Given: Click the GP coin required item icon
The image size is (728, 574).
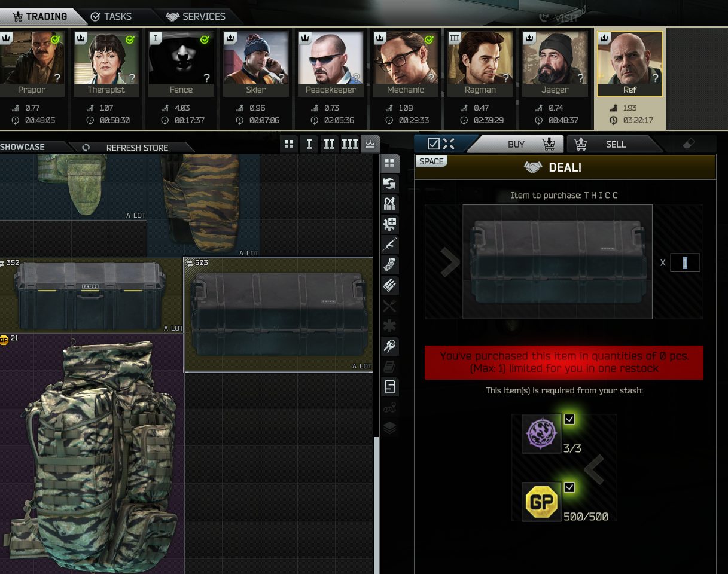Looking at the screenshot, I should (541, 502).
